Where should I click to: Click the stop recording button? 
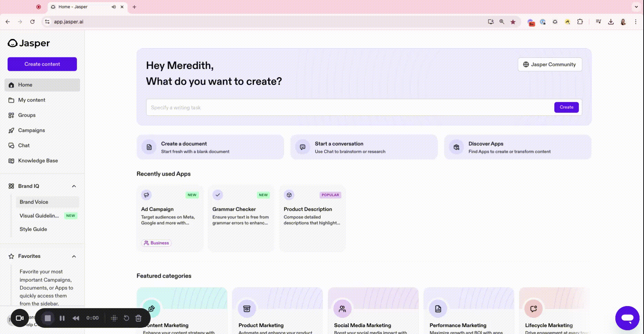coord(48,318)
